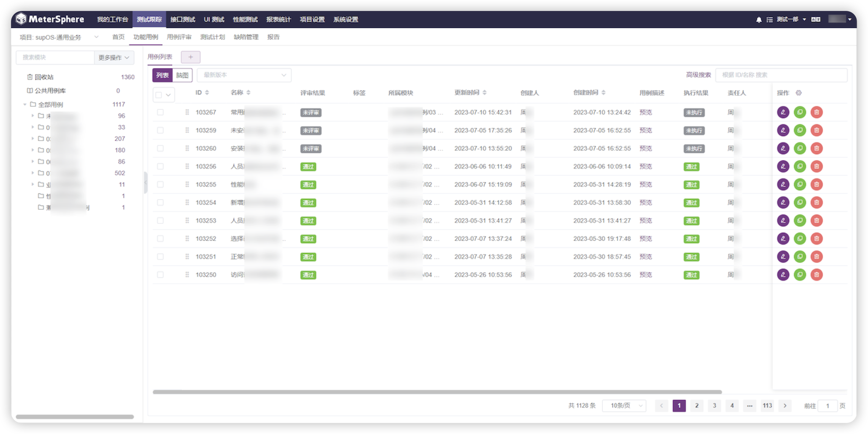Check row 103254 checkbox
Screen dimensions: 868x434
160,202
